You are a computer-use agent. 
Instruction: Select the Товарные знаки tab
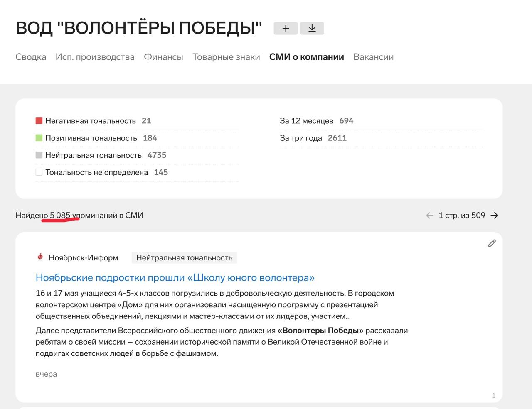coord(226,57)
